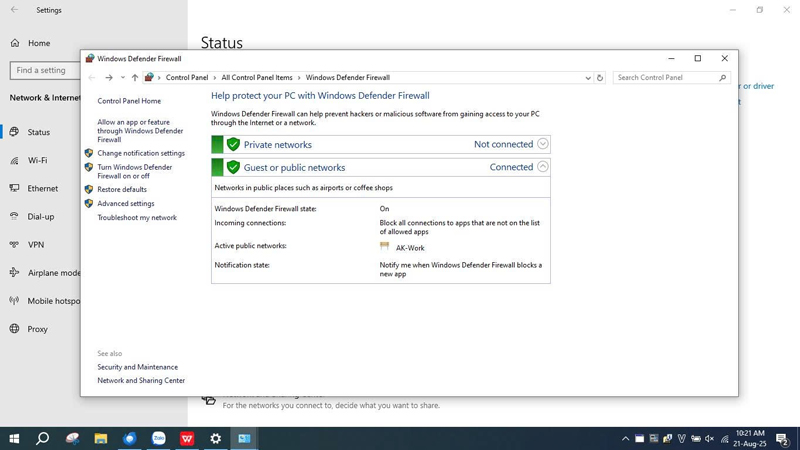The width and height of the screenshot is (800, 450).
Task: Show hidden tray icons with the chevron
Action: click(x=625, y=438)
